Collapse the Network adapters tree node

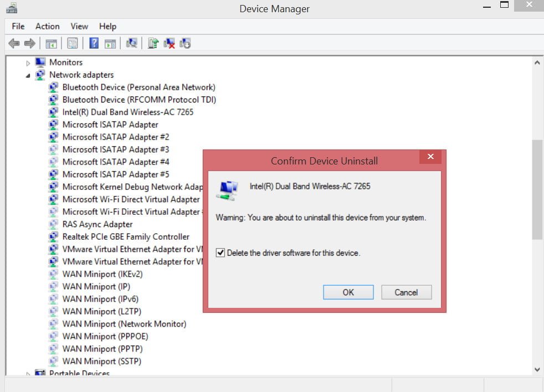28,76
